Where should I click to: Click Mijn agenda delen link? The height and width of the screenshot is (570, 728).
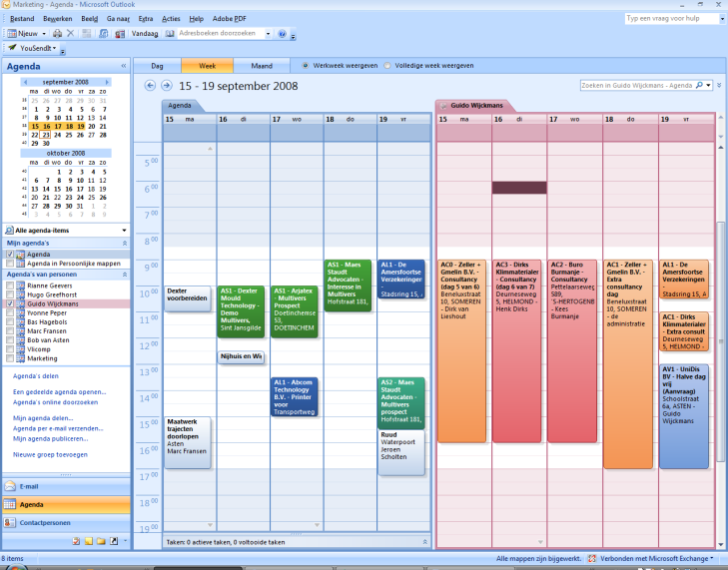[x=43, y=417]
